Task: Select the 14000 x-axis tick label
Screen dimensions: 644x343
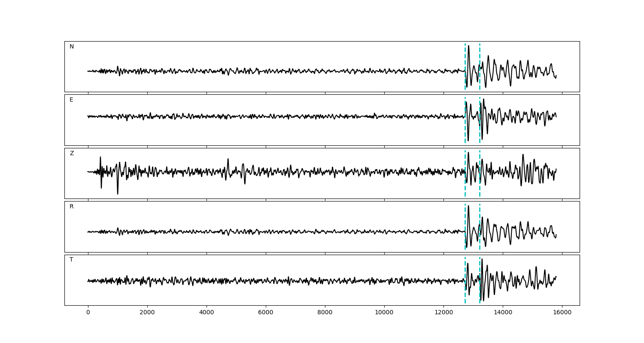Action: (503, 313)
